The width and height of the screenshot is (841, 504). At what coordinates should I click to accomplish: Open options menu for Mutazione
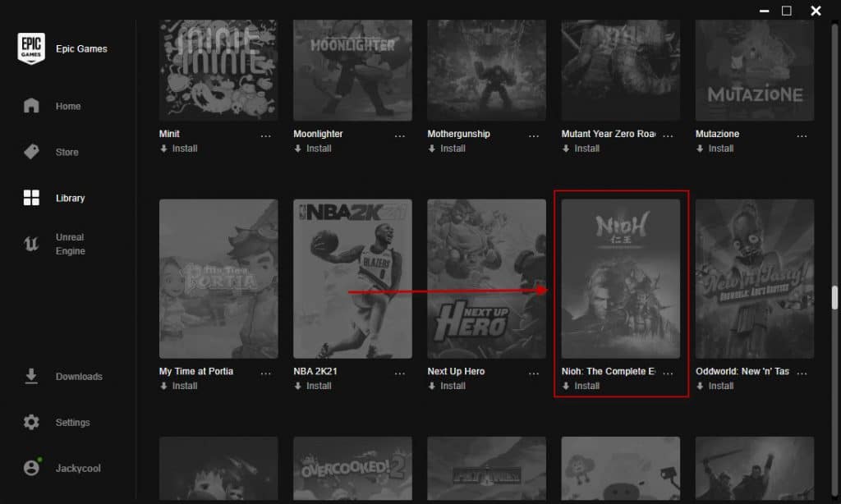[802, 135]
